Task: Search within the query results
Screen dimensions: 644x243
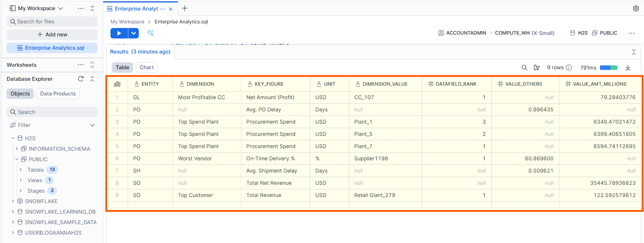Action: tap(524, 67)
